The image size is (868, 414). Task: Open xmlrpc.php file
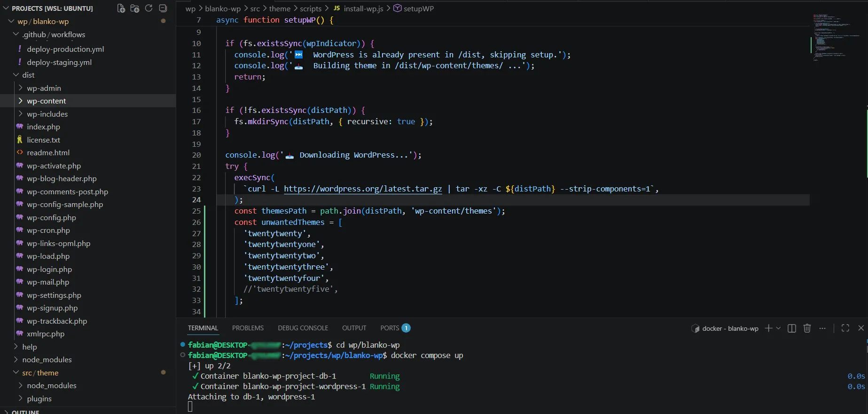coord(46,334)
